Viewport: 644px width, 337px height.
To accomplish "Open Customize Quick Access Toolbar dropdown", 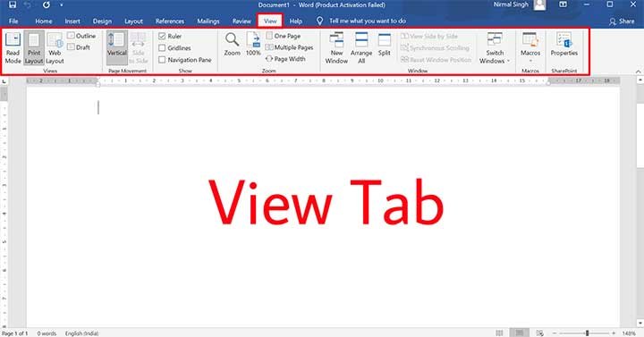I will pos(61,5).
